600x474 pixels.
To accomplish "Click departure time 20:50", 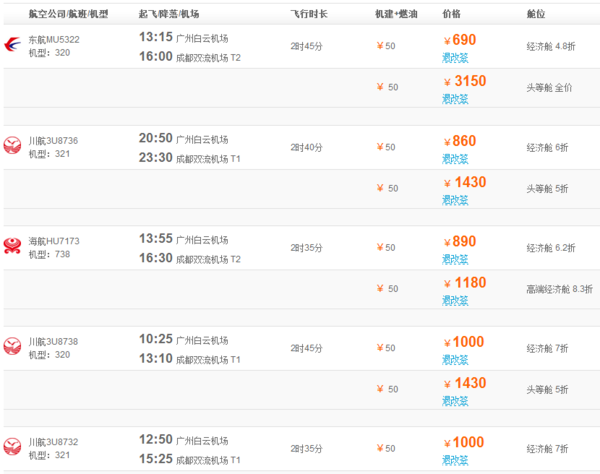I will pos(156,138).
